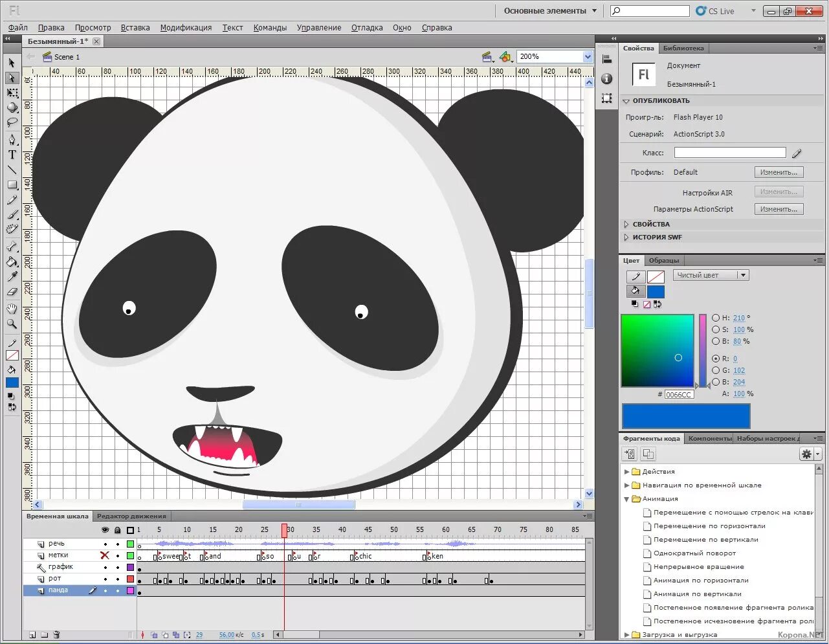Pick the Text tool
Screen dimensions: 829x644
click(12, 155)
